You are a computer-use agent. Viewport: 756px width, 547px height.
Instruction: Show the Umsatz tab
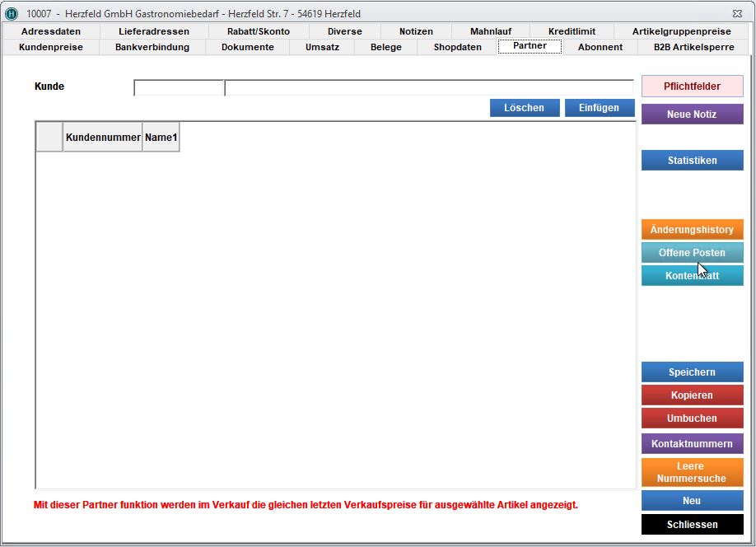322,47
